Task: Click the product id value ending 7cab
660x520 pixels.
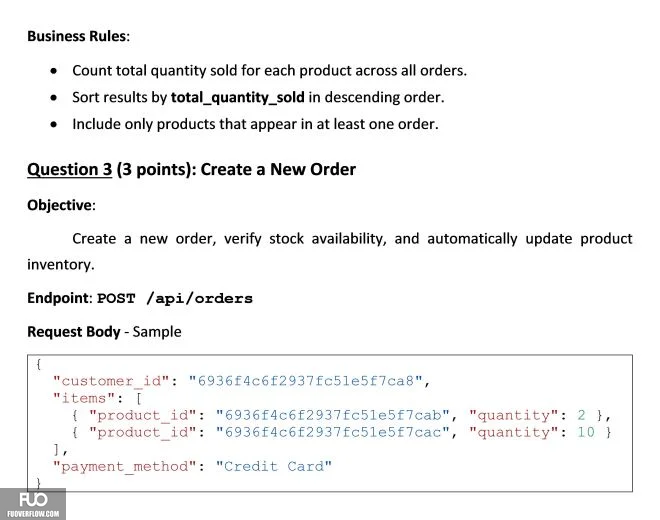Action: pos(333,416)
